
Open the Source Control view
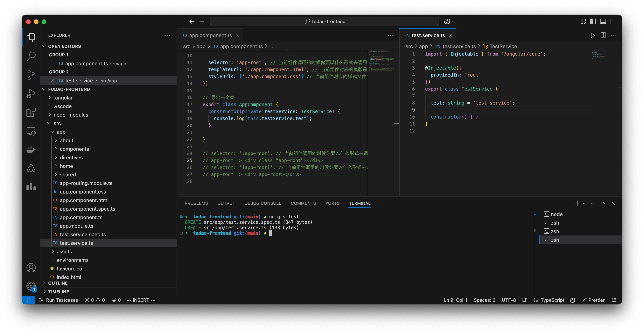31,75
